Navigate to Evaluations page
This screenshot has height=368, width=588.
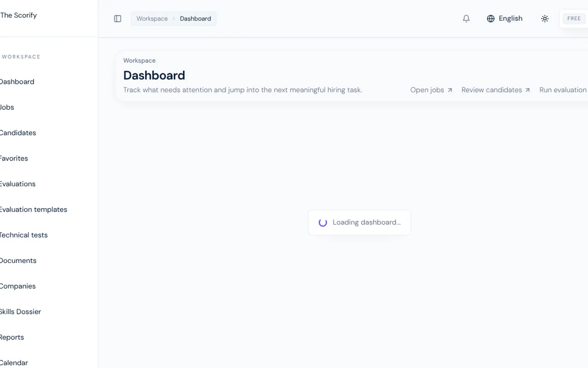pos(17,184)
